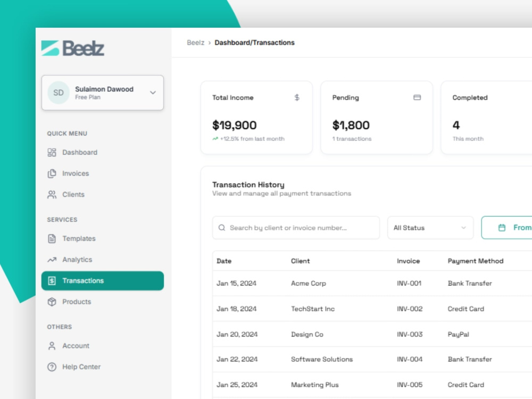The width and height of the screenshot is (532, 399).
Task: Click invoice INV-004
Action: pos(410,359)
